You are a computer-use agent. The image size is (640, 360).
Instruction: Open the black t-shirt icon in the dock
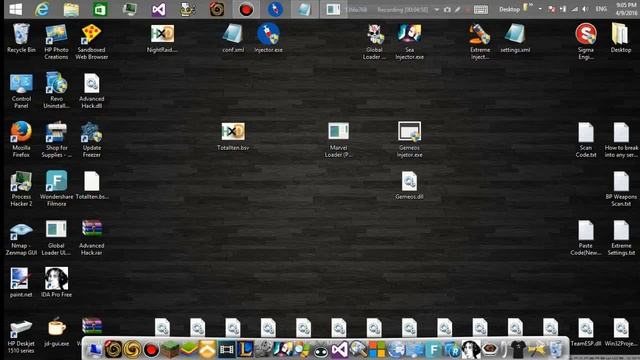(518, 349)
